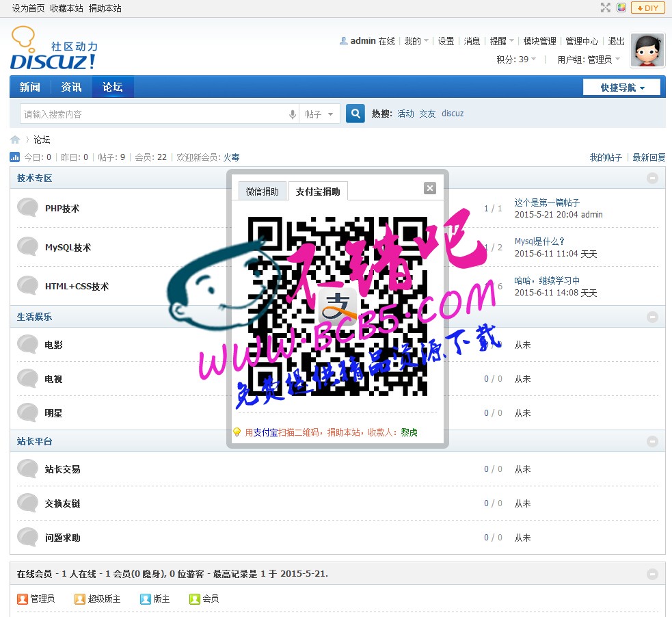This screenshot has width=672, height=617.
Task: Click the 站长交易 forum bubble icon
Action: (x=28, y=469)
